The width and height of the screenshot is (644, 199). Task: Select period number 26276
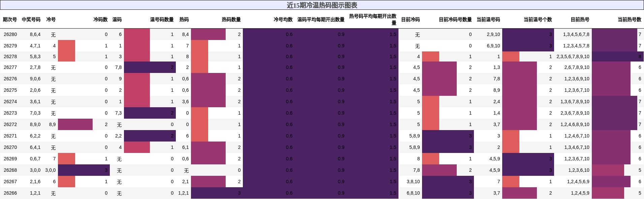pos(10,79)
